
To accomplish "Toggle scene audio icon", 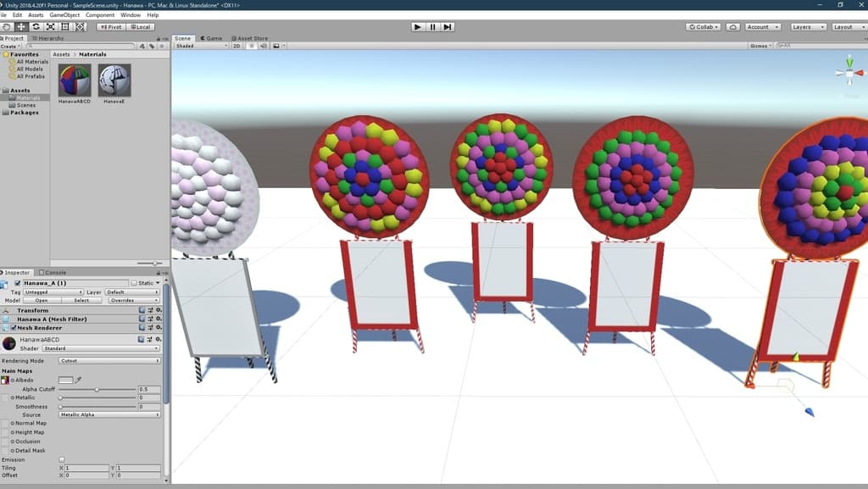I will [x=264, y=46].
